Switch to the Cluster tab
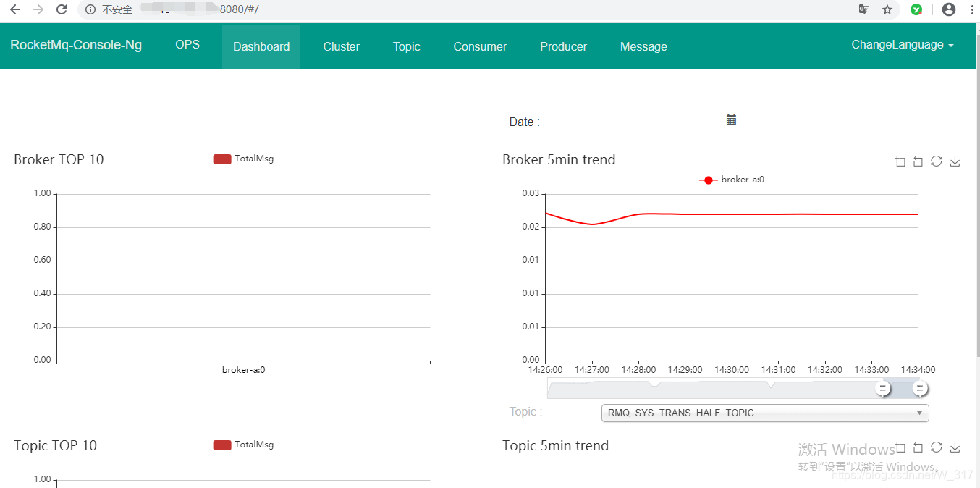The height and width of the screenshot is (488, 980). [x=341, y=46]
